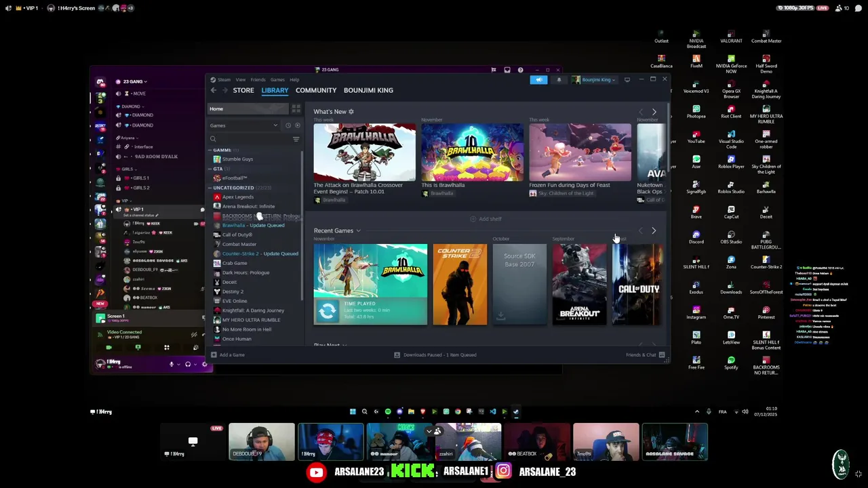Open Arena Breakout Infinite recent game cover
The width and height of the screenshot is (868, 488).
coord(579,284)
